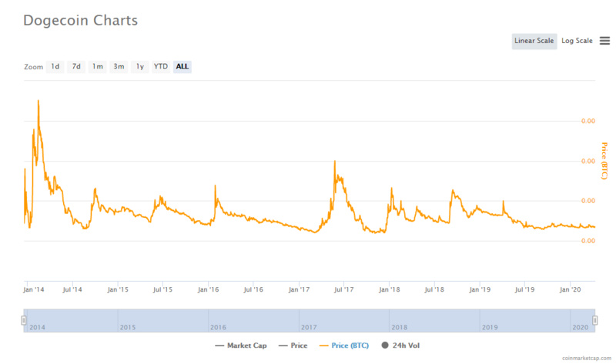Toggle the Price legend series
616x364 pixels.
293,346
